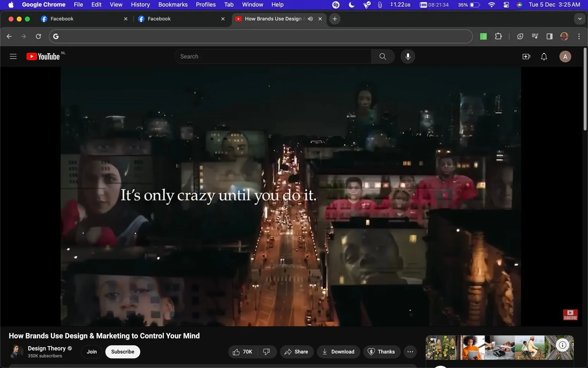The width and height of the screenshot is (588, 368).
Task: Open the account avatar menu
Action: point(565,56)
